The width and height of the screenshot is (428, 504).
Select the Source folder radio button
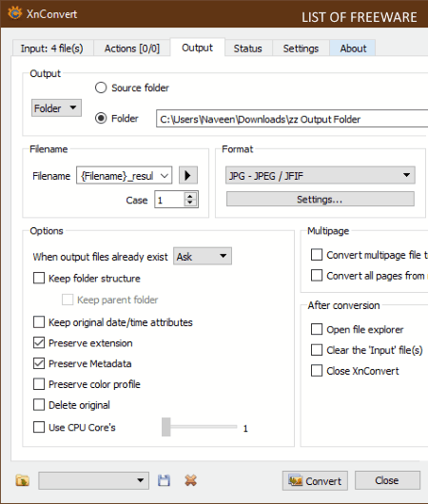point(101,87)
